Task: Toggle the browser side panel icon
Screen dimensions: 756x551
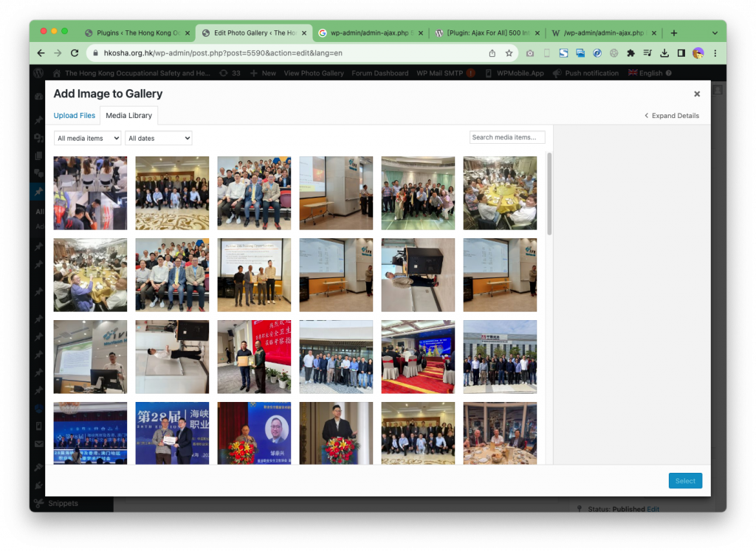Action: (681, 53)
